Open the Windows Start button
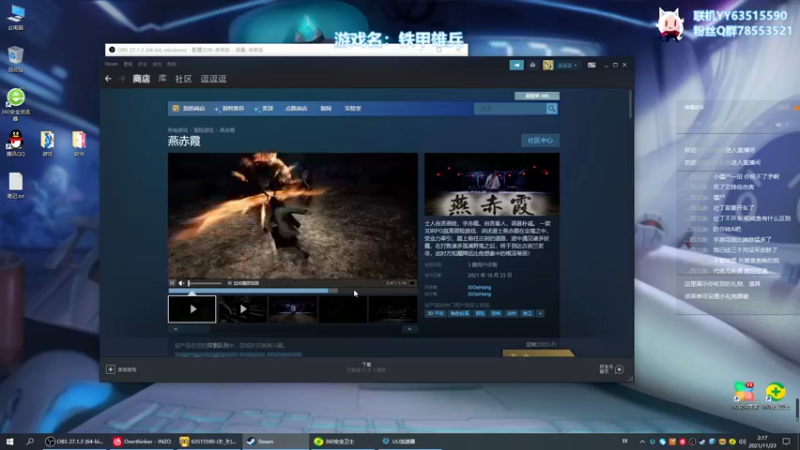This screenshot has height=450, width=800. 10,441
